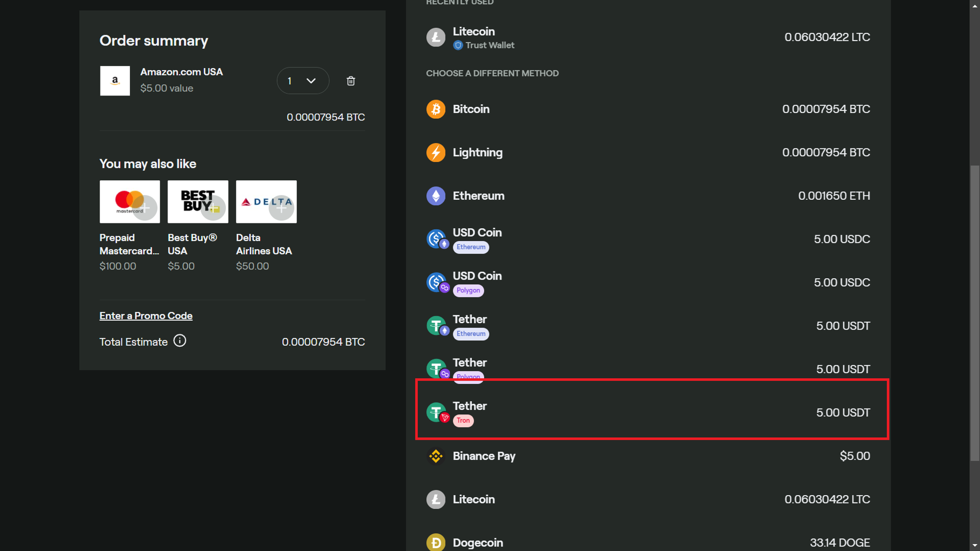Click Lightning 0.00007954 BTC amount
Image resolution: width=980 pixels, height=551 pixels.
[826, 153]
